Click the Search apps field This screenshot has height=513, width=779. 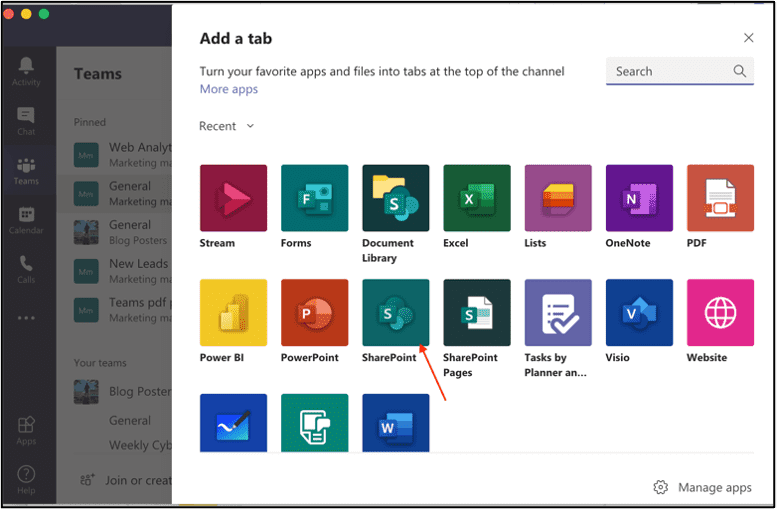click(670, 71)
